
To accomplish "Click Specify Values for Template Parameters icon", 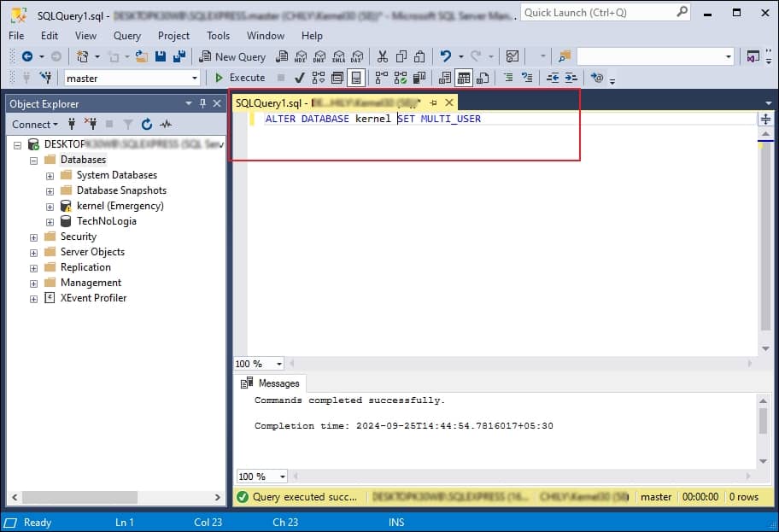I will (597, 78).
